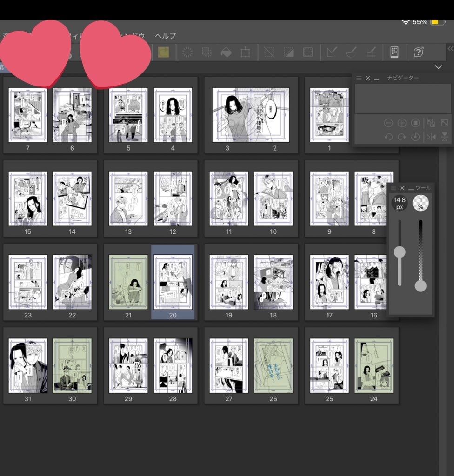
Task: Click the Navigator fit canvas to window icon
Action: click(445, 123)
